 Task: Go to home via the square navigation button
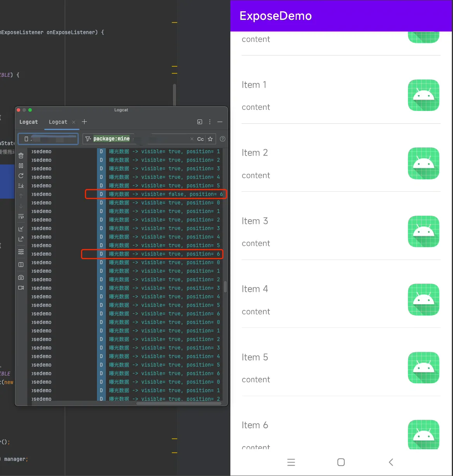(341, 462)
